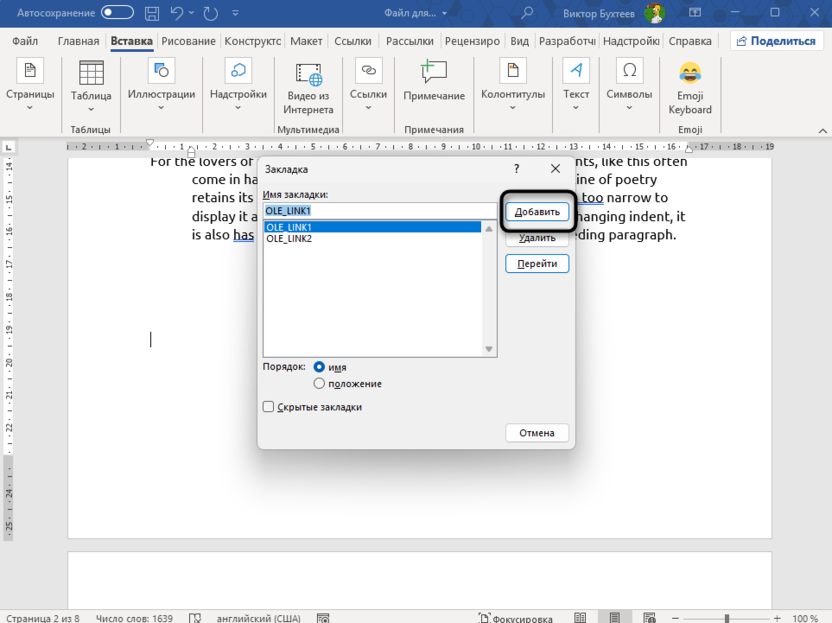The image size is (832, 623).
Task: Switch to the 'Главная' ribbon tab
Action: coord(78,41)
